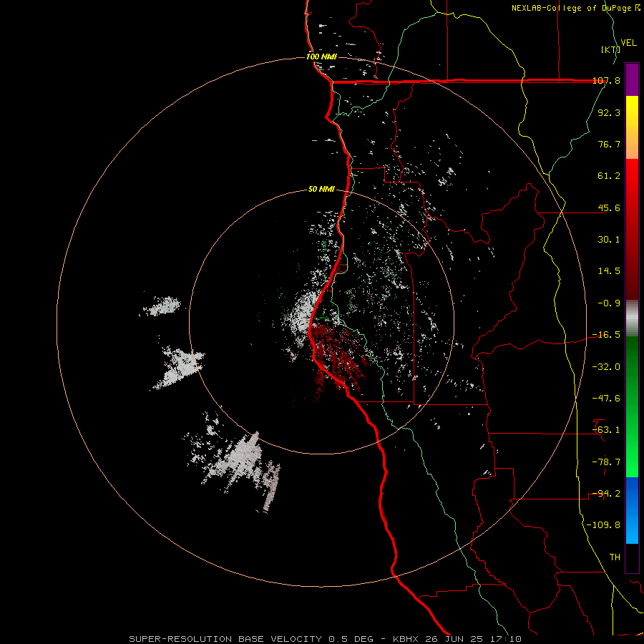Screen dimensions: 644x644
Task: Click the small gray echo offshore west
Action: 162,306
